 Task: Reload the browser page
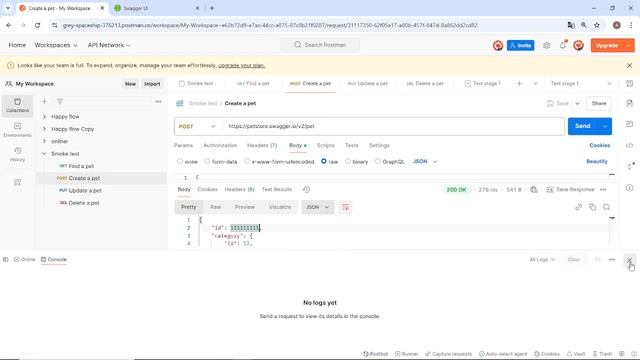pyautogui.click(x=37, y=25)
